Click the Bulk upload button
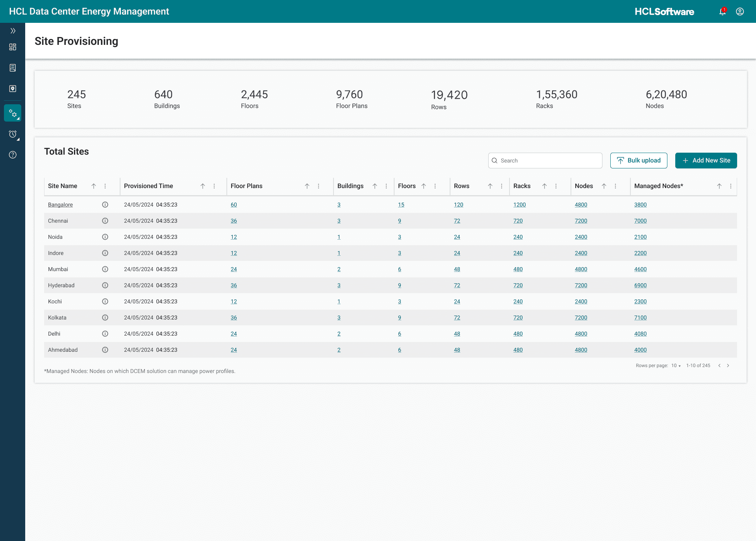The height and width of the screenshot is (541, 756). [x=639, y=161]
